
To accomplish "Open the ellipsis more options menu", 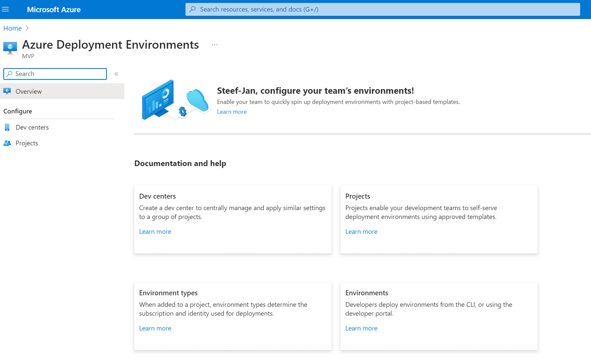I will point(215,45).
